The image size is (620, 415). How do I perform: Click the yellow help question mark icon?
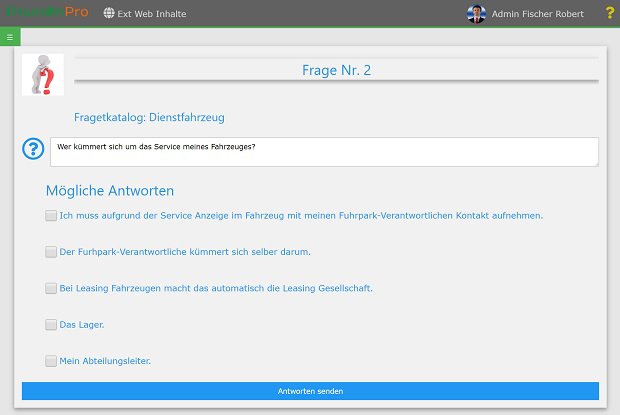[610, 13]
